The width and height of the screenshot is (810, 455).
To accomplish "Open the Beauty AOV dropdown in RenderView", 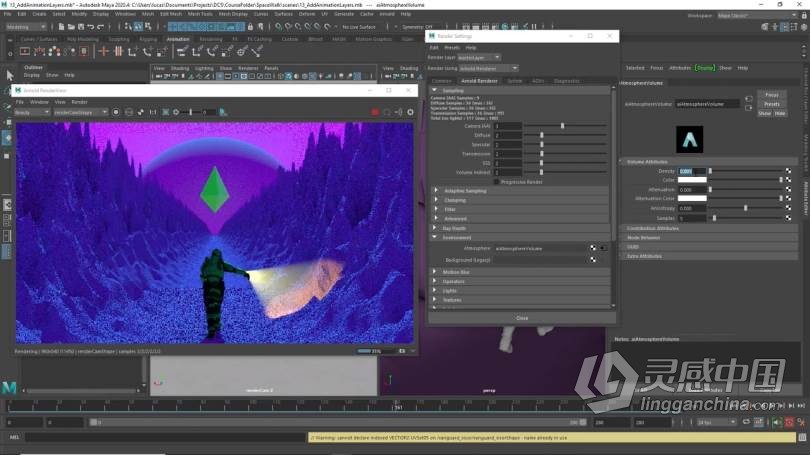I will [32, 112].
